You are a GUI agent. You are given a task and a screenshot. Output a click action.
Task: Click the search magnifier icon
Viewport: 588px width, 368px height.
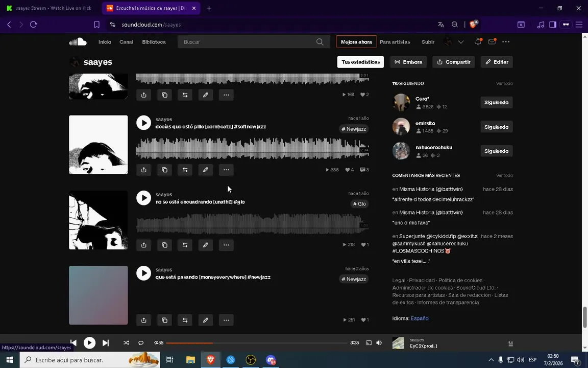320,42
